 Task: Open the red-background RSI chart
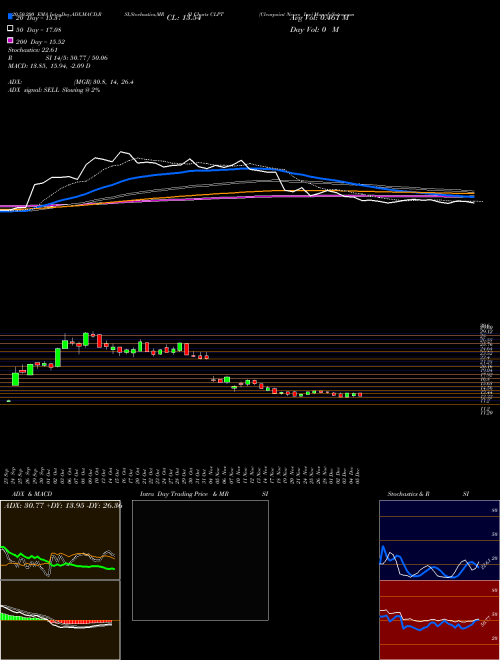[x=439, y=620]
